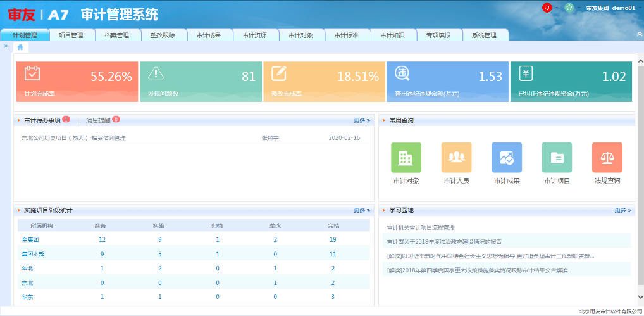Image resolution: width=644 pixels, height=316 pixels.
Task: Open 法规查询 scales icon
Action: [607, 158]
